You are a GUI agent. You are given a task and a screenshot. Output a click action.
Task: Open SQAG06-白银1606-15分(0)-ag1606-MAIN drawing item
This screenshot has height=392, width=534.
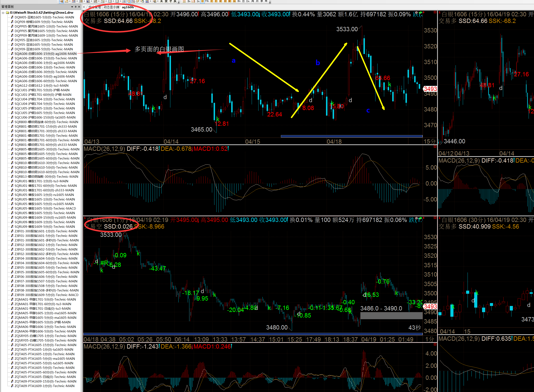click(x=45, y=54)
